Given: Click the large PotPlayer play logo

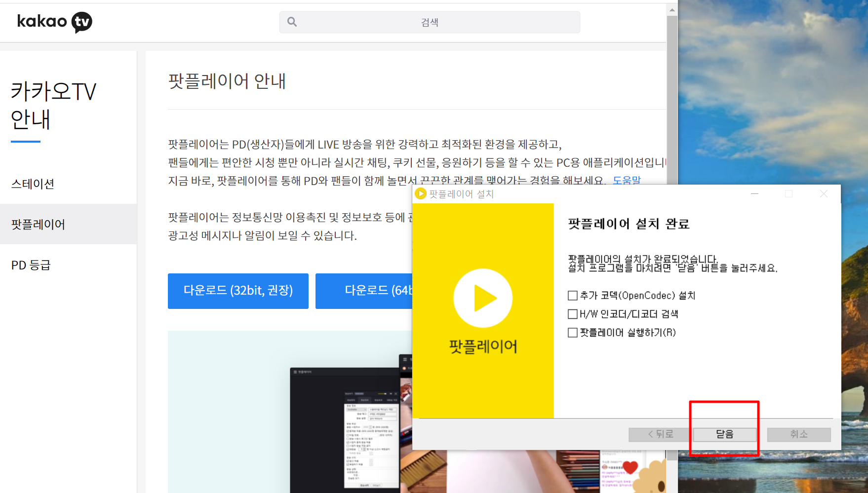Looking at the screenshot, I should click(x=483, y=298).
